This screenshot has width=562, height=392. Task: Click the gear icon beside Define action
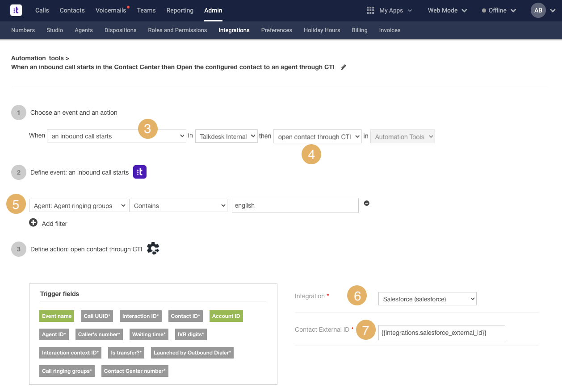point(153,248)
